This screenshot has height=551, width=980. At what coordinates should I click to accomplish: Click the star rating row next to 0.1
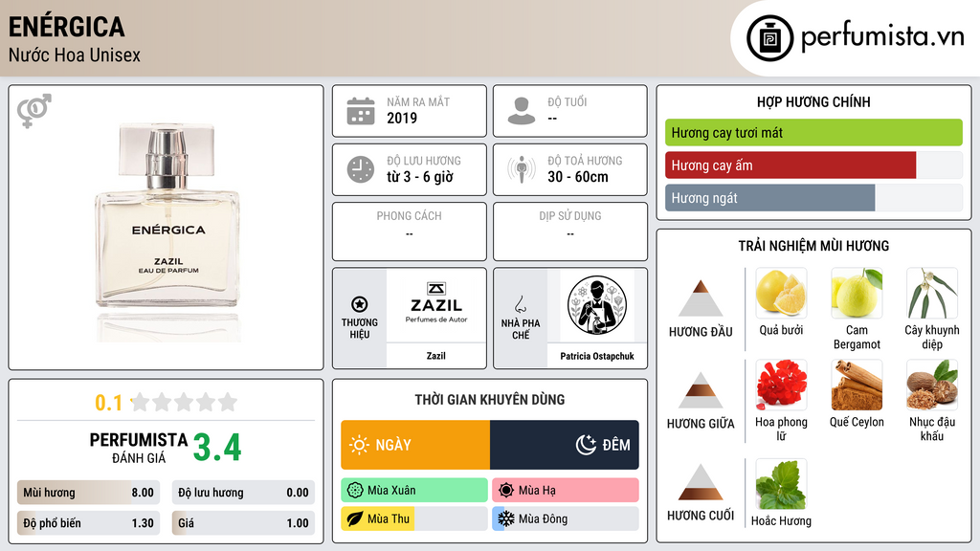click(x=185, y=402)
